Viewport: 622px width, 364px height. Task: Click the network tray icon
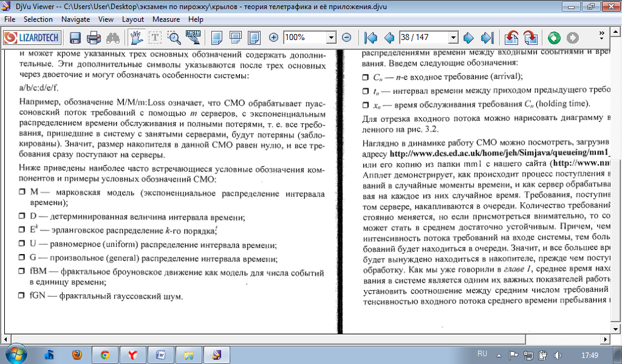click(x=528, y=356)
